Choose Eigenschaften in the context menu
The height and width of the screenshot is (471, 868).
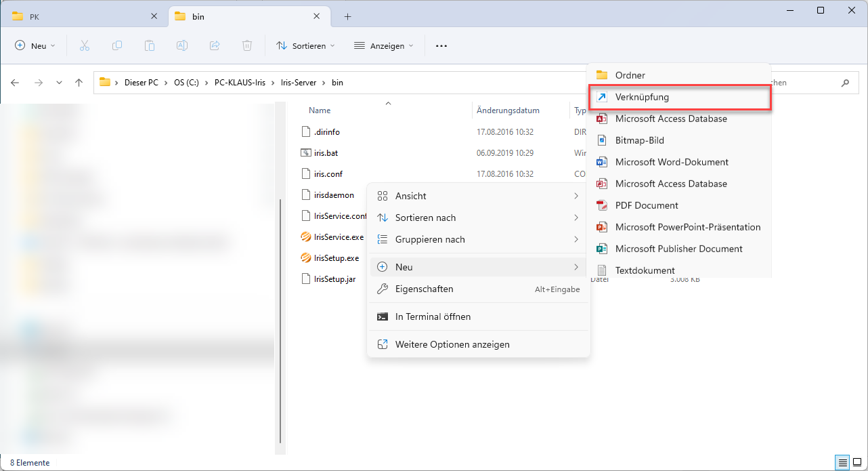pyautogui.click(x=424, y=289)
